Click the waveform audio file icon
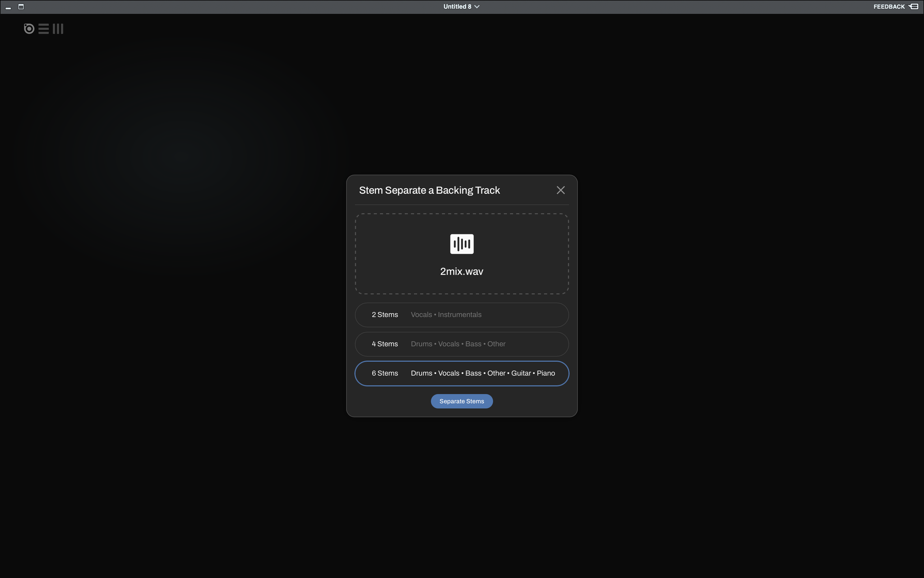 click(x=462, y=244)
